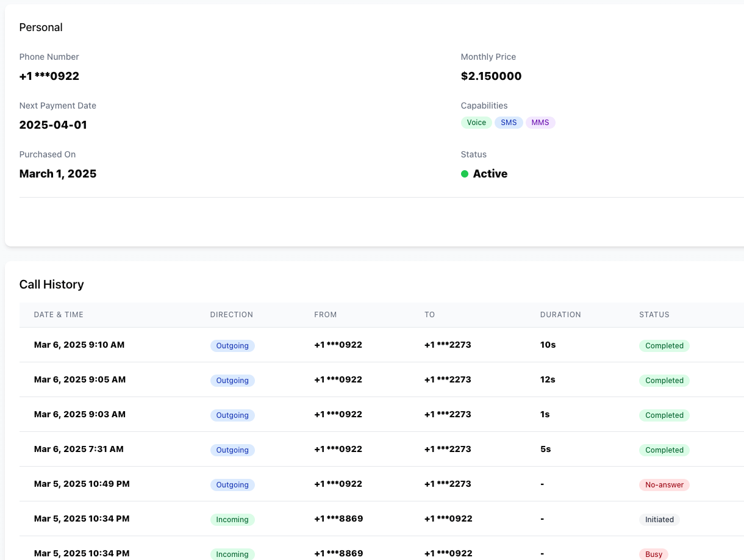744x560 pixels.
Task: Switch to the Call History section
Action: (x=51, y=284)
